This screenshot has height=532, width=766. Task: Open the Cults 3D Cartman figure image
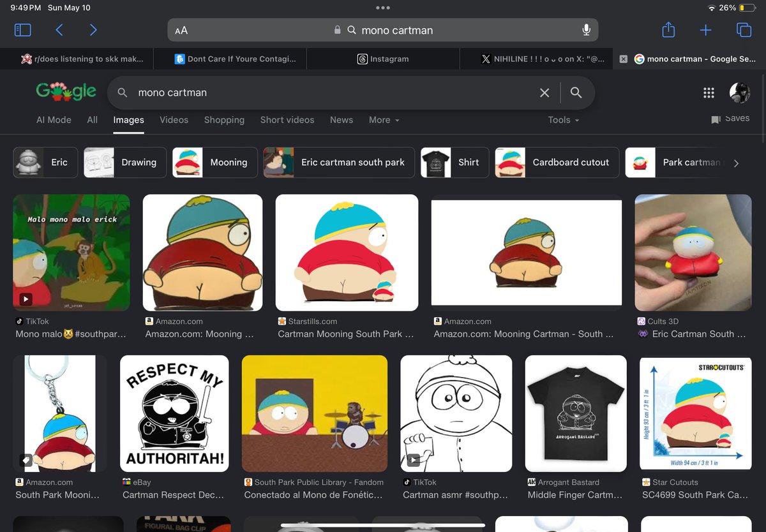pos(693,253)
